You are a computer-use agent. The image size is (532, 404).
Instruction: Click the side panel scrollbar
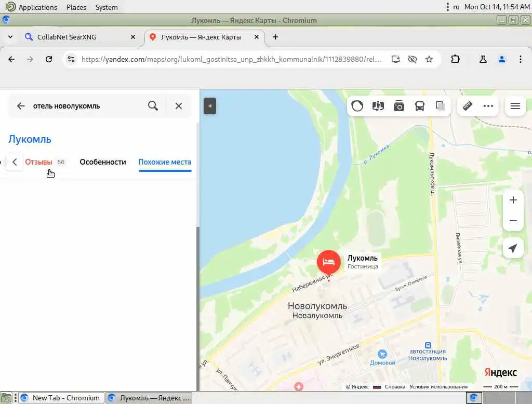(x=198, y=308)
